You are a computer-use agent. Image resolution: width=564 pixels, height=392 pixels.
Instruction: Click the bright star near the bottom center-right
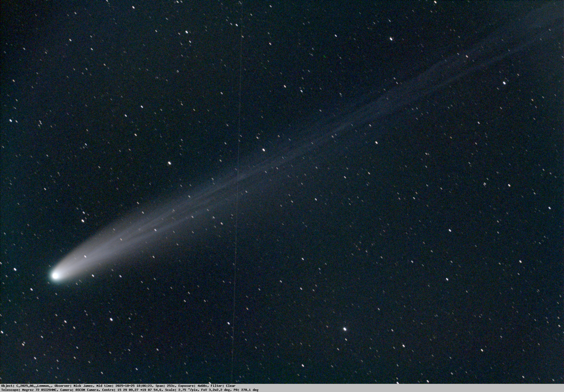(345, 329)
